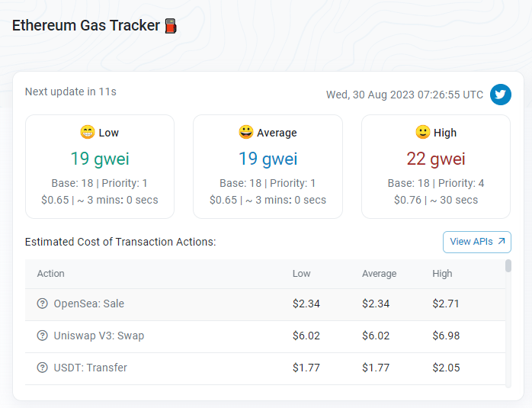Viewport: 532px width, 408px height.
Task: Click $0.76 | ~ 30 secs text
Action: click(436, 200)
